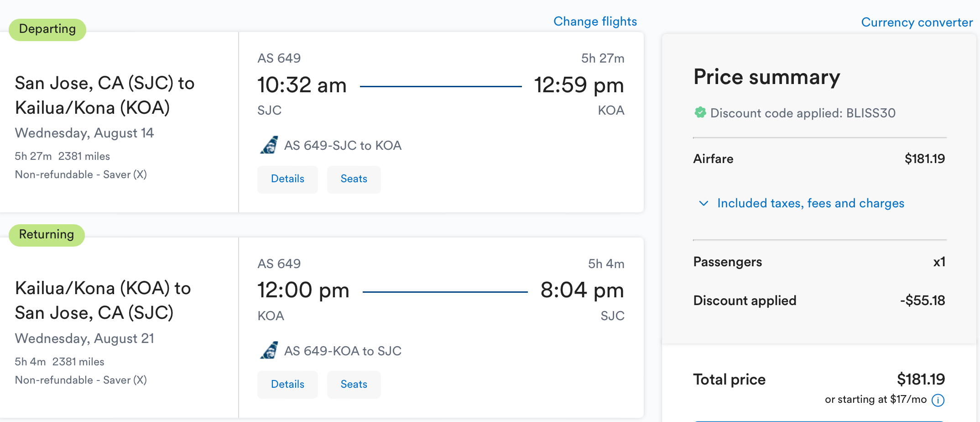980x422 pixels.
Task: Select the 10:32 am departure time
Action: coord(302,85)
